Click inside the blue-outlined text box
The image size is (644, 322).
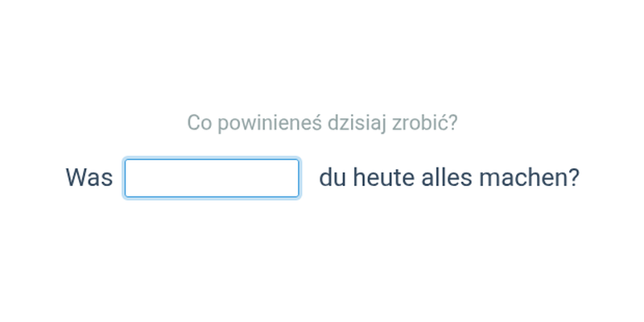[212, 178]
